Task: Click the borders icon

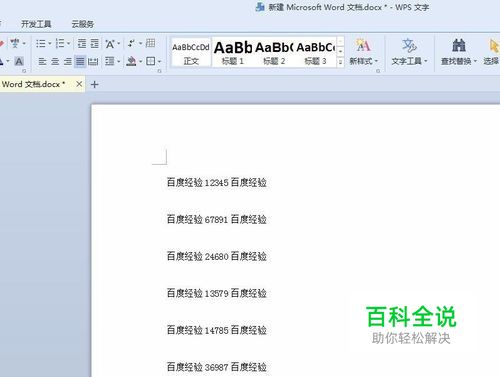Action: (x=151, y=61)
